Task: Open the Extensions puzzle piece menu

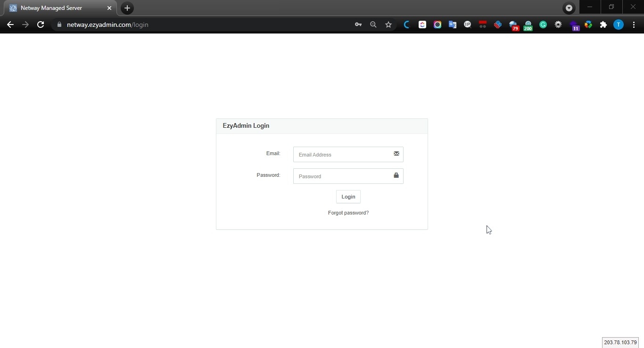Action: pos(603,25)
